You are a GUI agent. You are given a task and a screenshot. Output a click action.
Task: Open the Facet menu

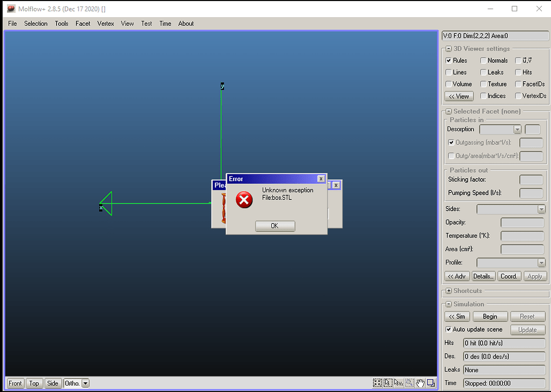pos(83,24)
